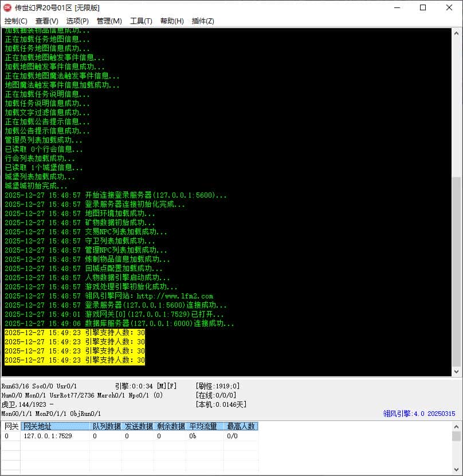
Task: Click the 网关地址 column header
Action: [x=55, y=426]
